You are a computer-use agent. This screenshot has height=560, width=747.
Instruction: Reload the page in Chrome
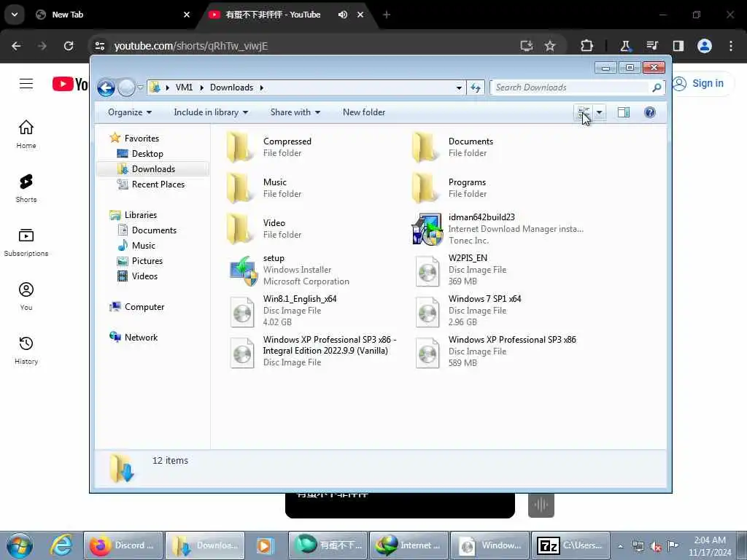pyautogui.click(x=69, y=46)
